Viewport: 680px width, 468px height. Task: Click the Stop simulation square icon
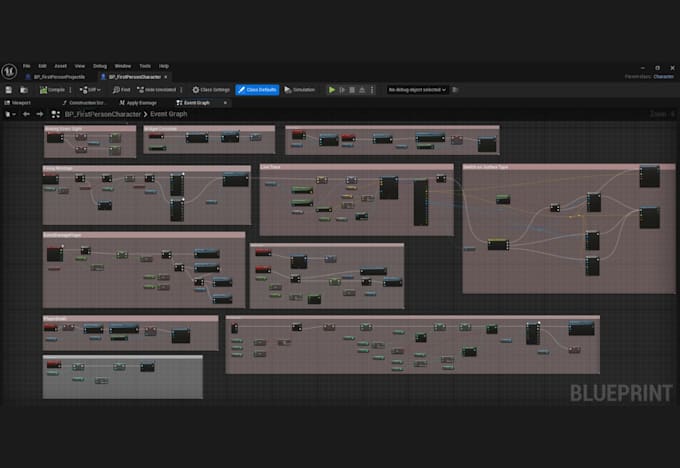pos(352,90)
